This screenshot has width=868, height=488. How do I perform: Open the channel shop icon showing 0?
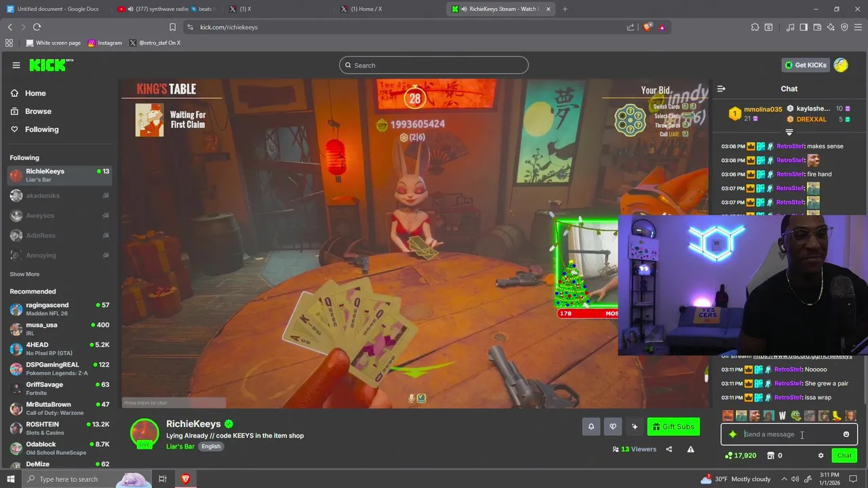(x=774, y=455)
